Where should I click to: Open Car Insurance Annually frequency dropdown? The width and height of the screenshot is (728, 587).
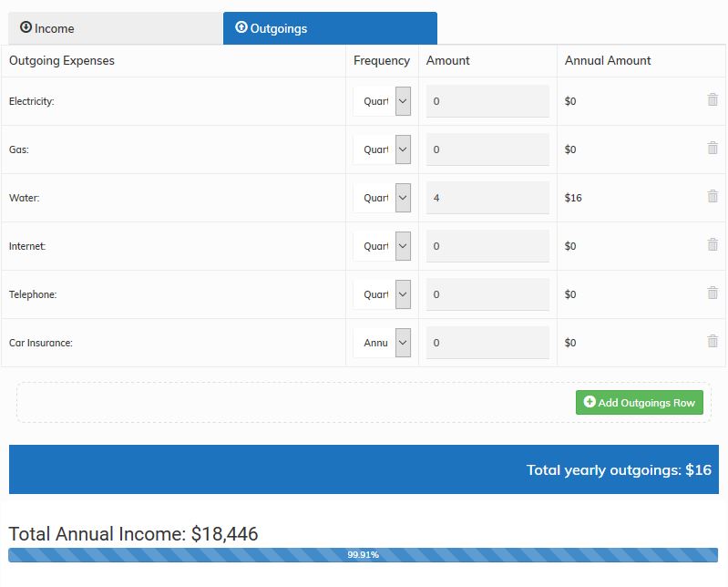382,343
